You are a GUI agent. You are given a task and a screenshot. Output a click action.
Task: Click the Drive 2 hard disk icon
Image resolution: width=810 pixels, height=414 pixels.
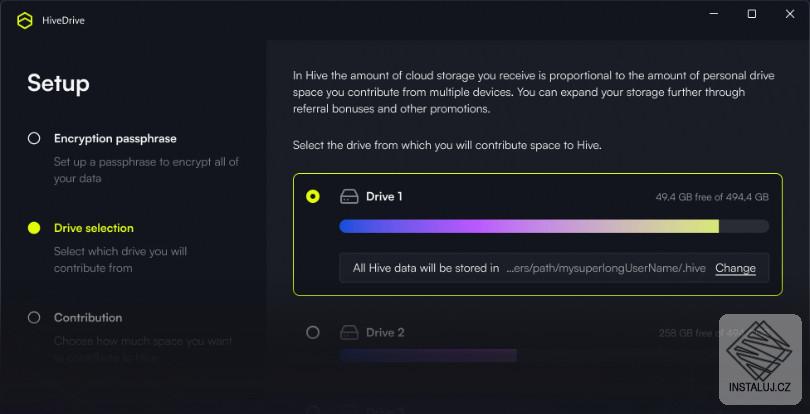tap(349, 332)
